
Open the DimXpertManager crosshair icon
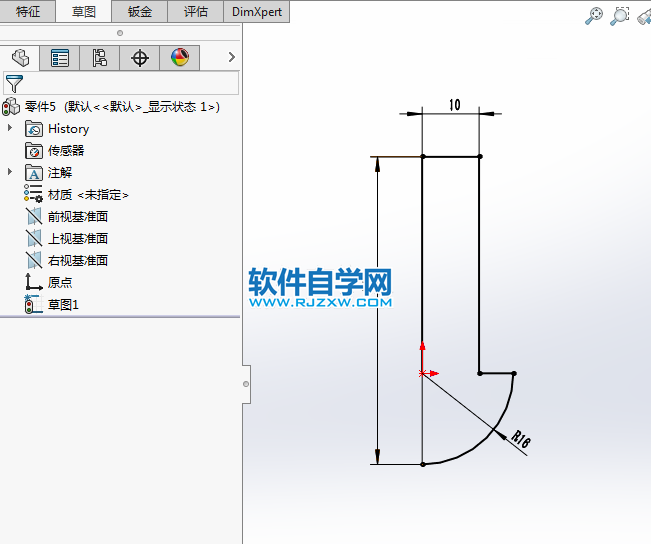tap(140, 58)
